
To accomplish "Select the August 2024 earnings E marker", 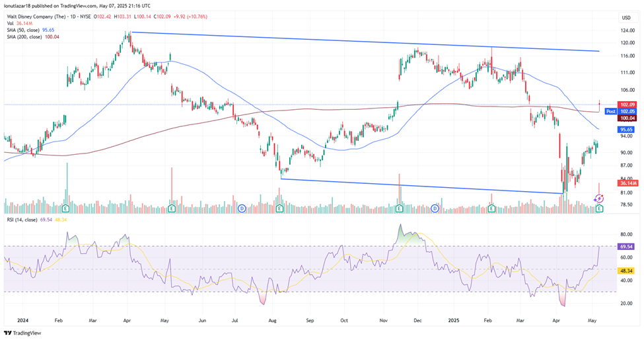I will [x=280, y=208].
